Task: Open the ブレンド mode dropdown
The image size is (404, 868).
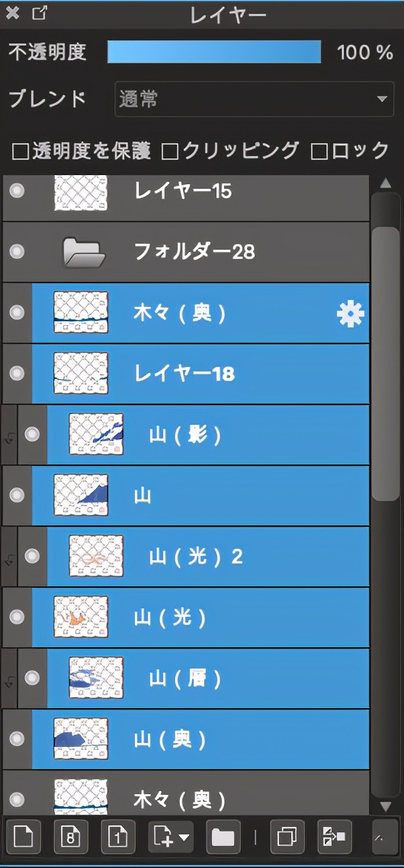Action: pos(255,99)
